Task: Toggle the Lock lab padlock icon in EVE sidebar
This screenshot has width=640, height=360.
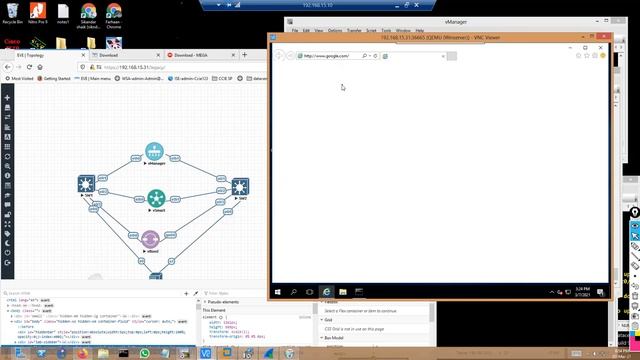Action: (7, 215)
